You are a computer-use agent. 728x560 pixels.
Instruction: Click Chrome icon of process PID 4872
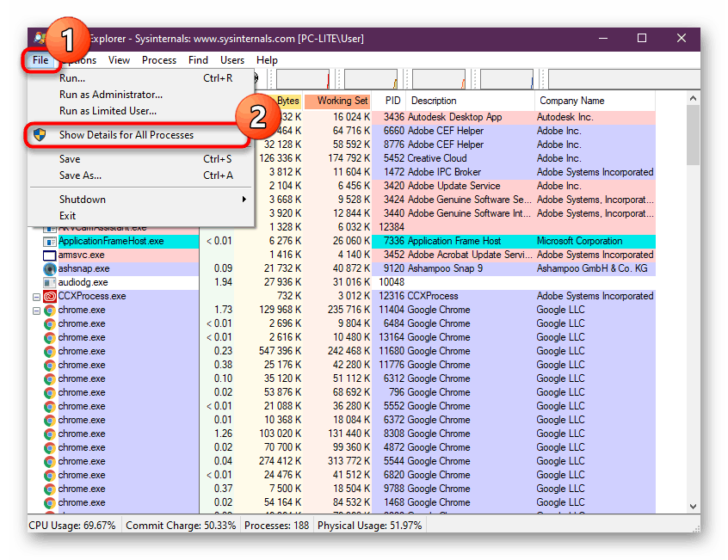click(x=50, y=447)
